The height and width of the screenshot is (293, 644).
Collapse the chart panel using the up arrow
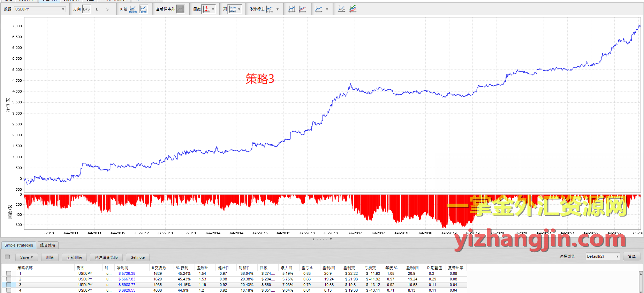pyautogui.click(x=313, y=239)
